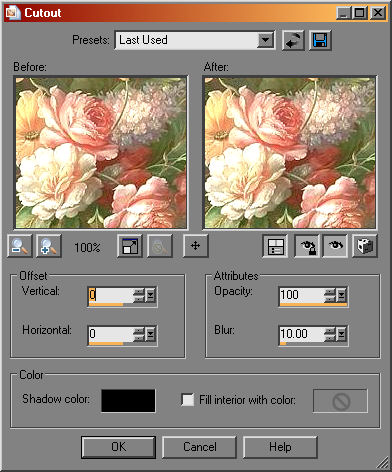
Task: Click the grayed-out zoom 100% icon
Action: click(160, 246)
